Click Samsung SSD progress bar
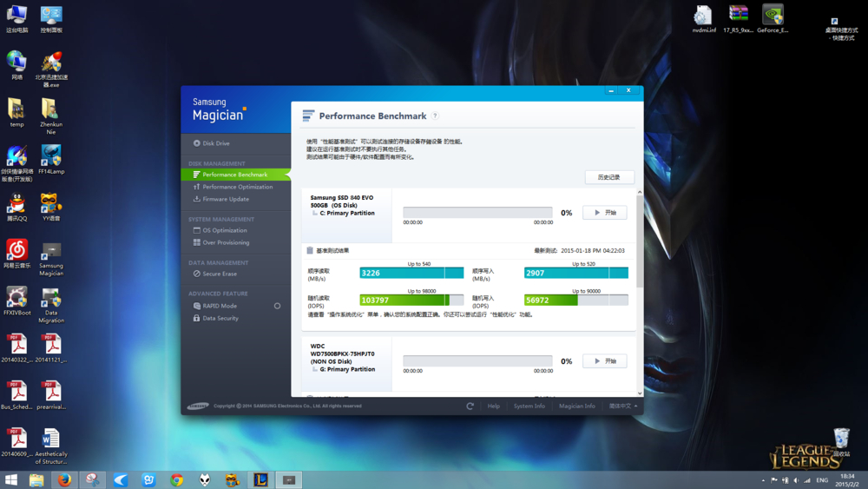Image resolution: width=868 pixels, height=489 pixels. (x=477, y=213)
